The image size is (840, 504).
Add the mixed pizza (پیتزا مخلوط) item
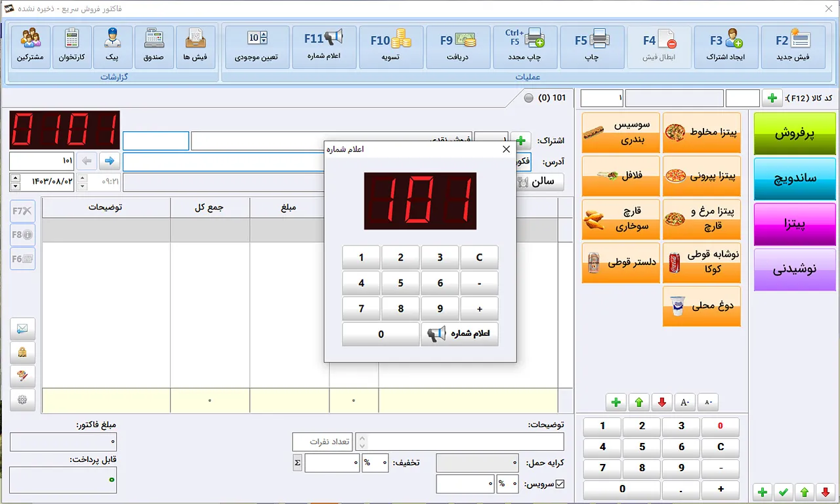point(702,133)
